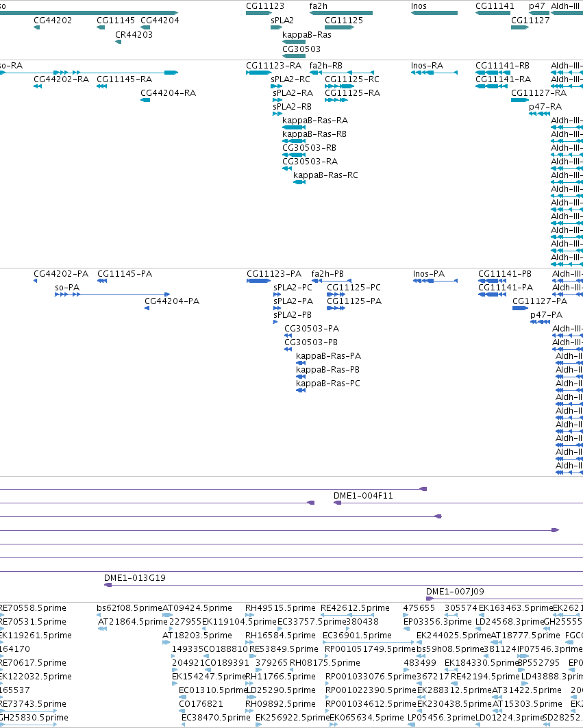583x728 pixels.
Task: Open transcript CG11141-RB
Action: pyautogui.click(x=502, y=66)
